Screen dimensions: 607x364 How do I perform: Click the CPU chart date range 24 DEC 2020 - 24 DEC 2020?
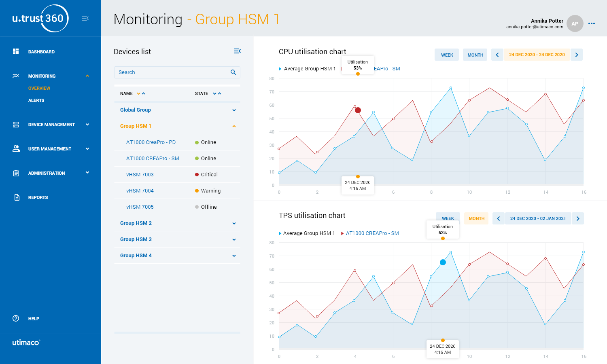537,55
